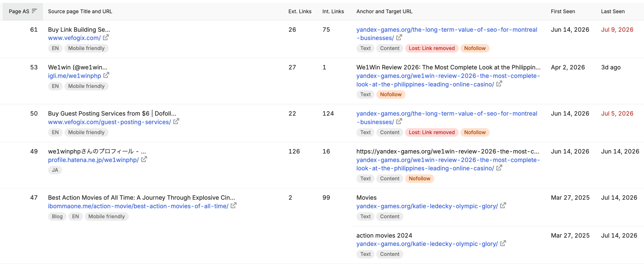The width and height of the screenshot is (644, 264).
Task: Click the red 'Jul 9, 2026' last seen date
Action: (617, 29)
